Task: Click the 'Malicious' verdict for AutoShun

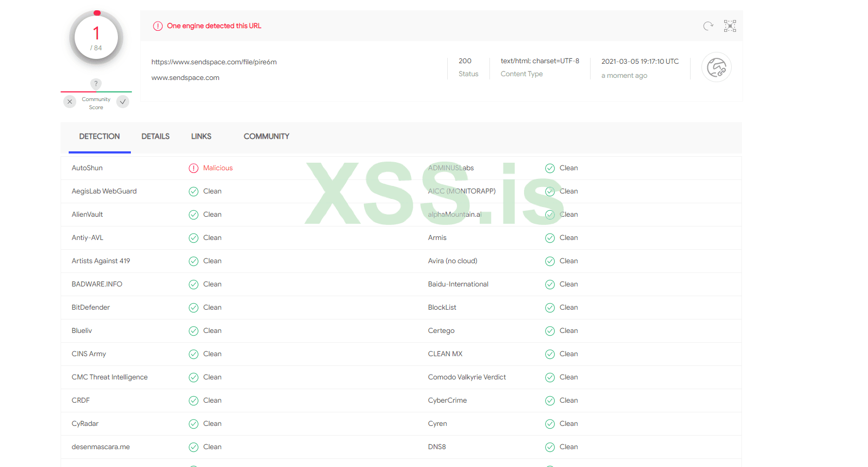Action: pos(218,168)
